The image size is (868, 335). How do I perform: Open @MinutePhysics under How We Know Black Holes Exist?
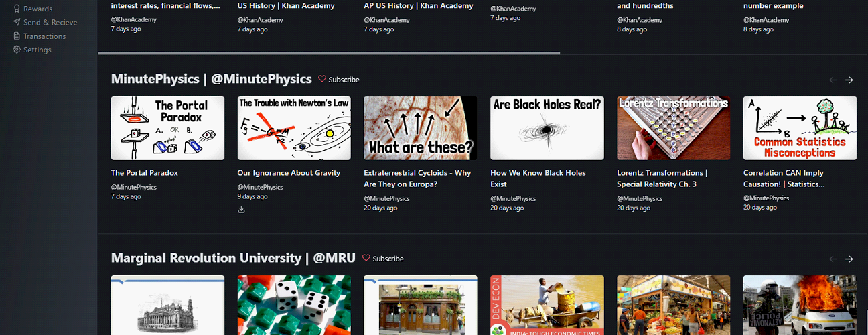(513, 198)
